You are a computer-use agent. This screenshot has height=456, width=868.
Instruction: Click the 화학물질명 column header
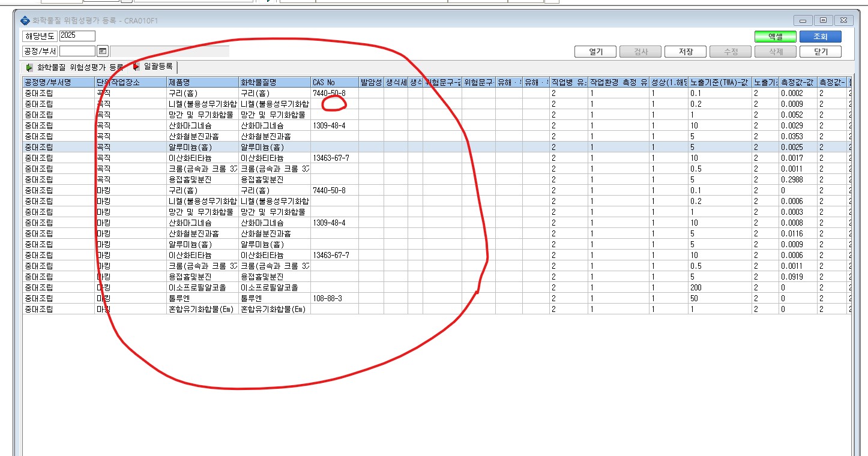point(274,82)
